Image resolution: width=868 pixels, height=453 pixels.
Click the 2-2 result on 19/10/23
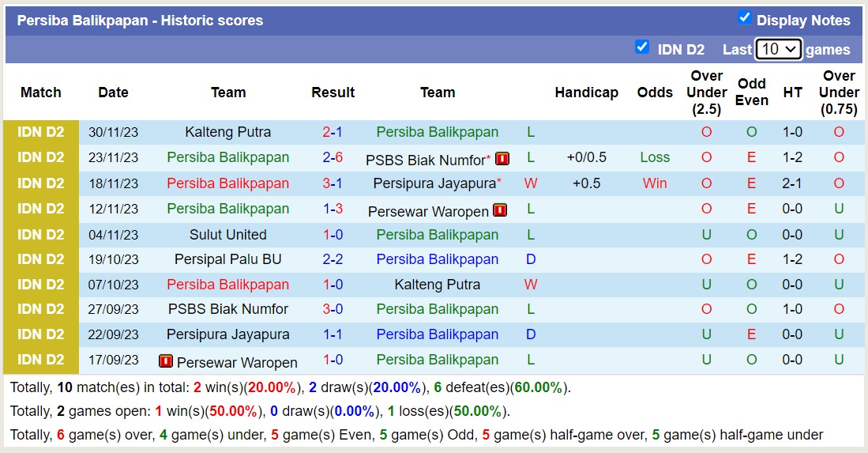pos(333,259)
